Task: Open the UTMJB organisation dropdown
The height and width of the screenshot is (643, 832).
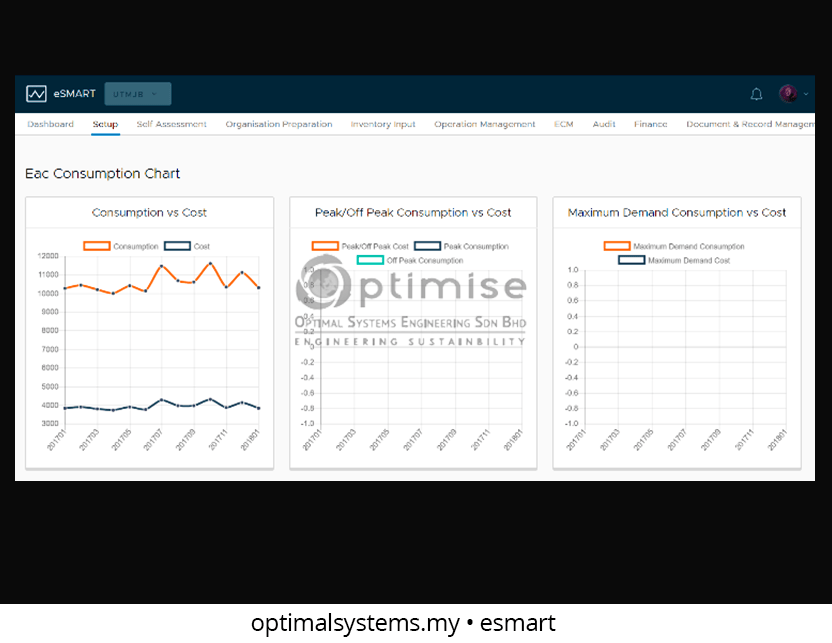Action: 137,94
